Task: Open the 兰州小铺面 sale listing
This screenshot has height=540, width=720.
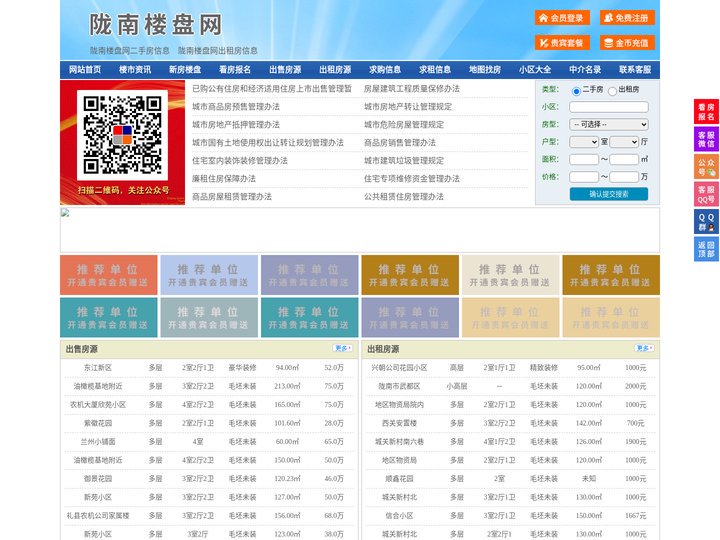Action: [98, 442]
